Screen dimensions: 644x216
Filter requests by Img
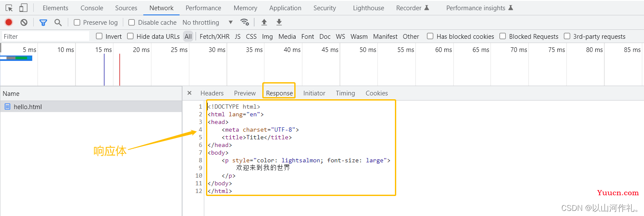267,36
